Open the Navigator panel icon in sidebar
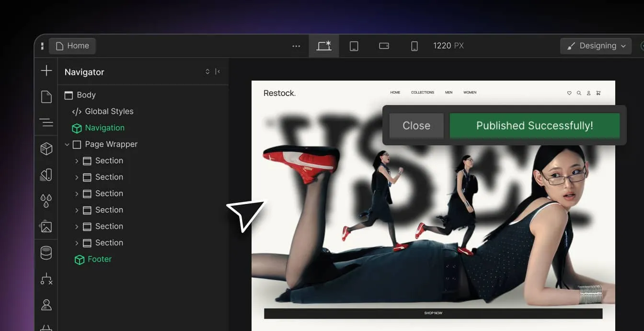Screen dimensions: 644x331 tap(46, 122)
